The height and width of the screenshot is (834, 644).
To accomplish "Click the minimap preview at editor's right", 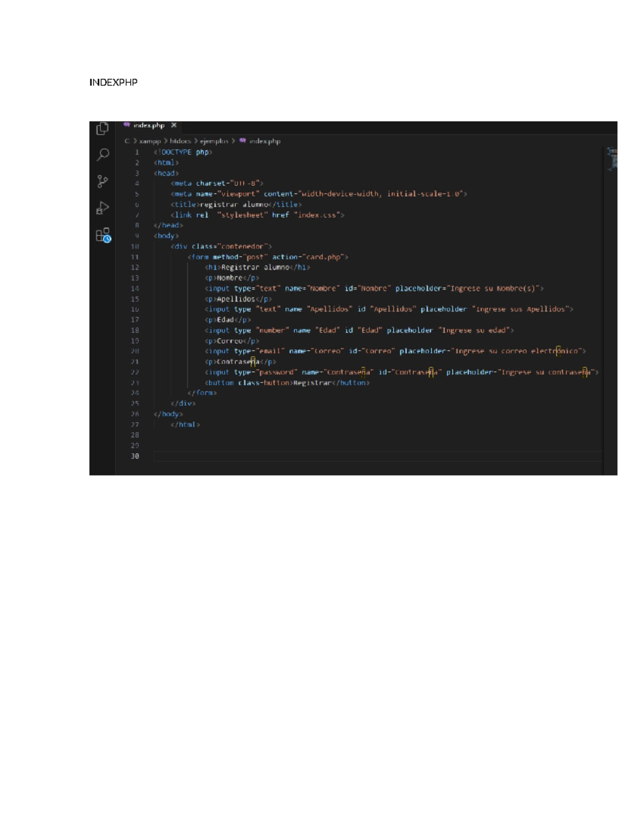I will coord(611,159).
